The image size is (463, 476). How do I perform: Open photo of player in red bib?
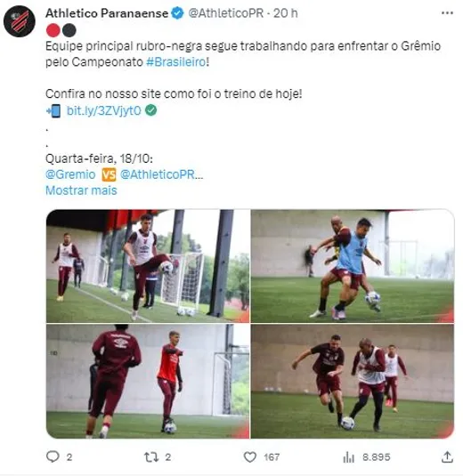148,382
